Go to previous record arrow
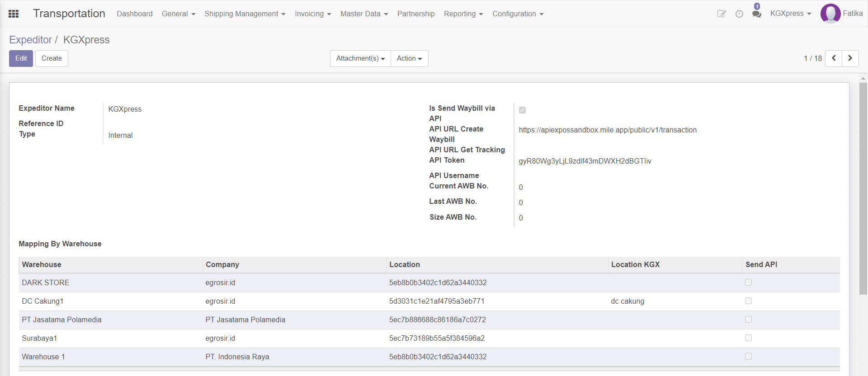Image resolution: width=868 pixels, height=376 pixels. point(834,58)
